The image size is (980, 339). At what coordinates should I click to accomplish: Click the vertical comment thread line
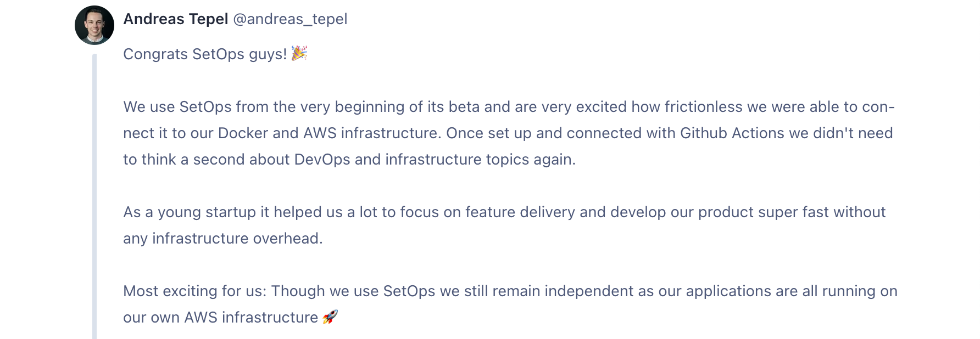coord(94,196)
